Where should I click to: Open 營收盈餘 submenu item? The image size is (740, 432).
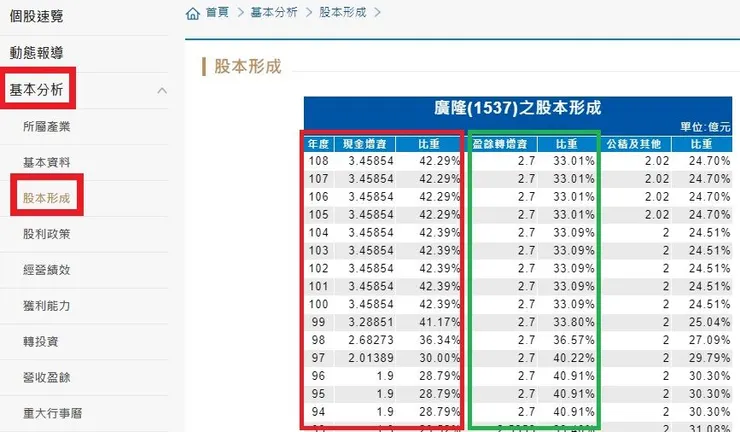click(47, 377)
